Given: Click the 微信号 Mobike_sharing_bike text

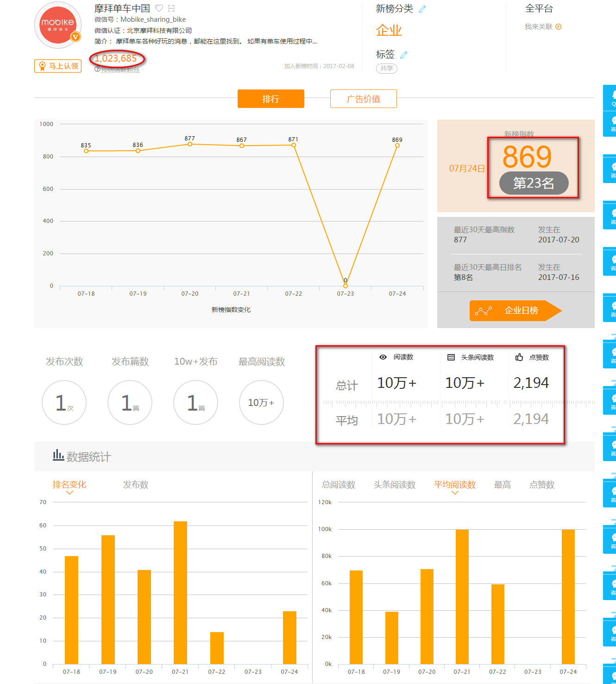Looking at the screenshot, I should 140,19.
